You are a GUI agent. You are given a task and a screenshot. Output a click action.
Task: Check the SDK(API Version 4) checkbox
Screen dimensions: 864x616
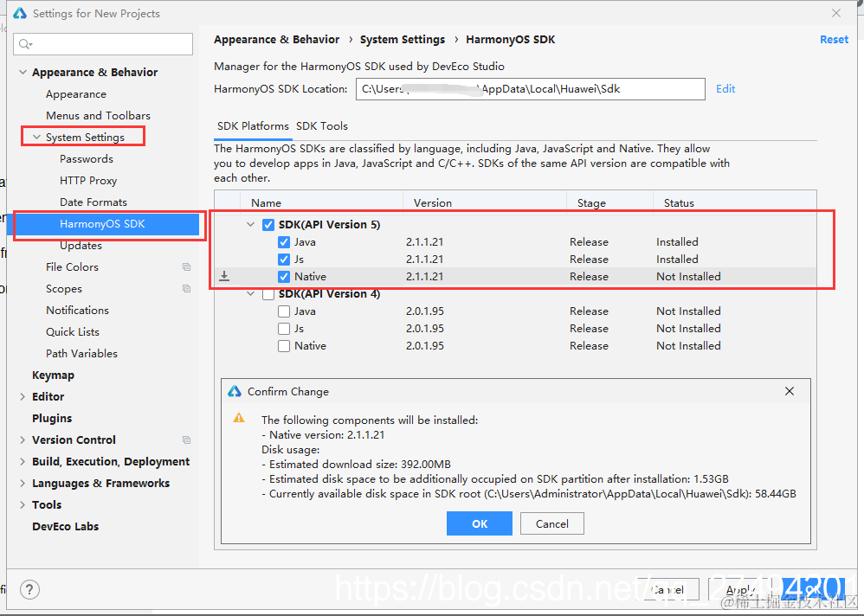[268, 294]
